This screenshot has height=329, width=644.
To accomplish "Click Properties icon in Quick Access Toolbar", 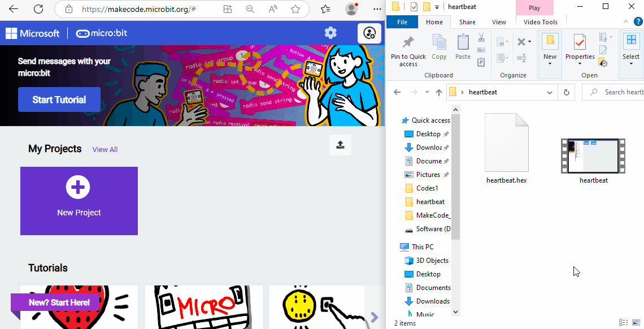I will [x=415, y=7].
